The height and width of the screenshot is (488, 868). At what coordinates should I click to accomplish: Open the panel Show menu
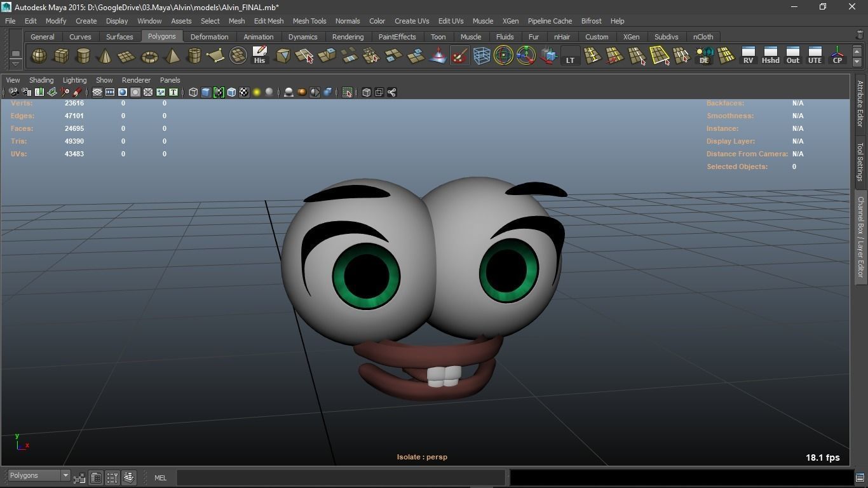point(104,80)
